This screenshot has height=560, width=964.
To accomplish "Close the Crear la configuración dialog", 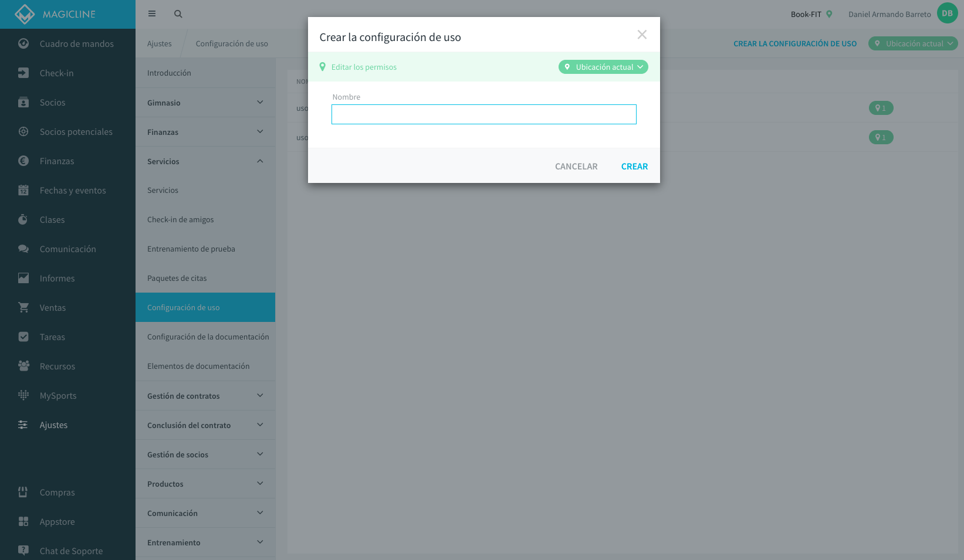I will pos(642,35).
